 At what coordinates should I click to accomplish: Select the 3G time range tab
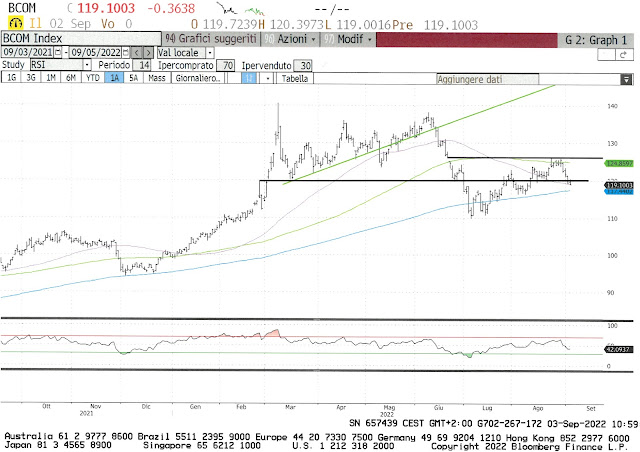coord(31,78)
